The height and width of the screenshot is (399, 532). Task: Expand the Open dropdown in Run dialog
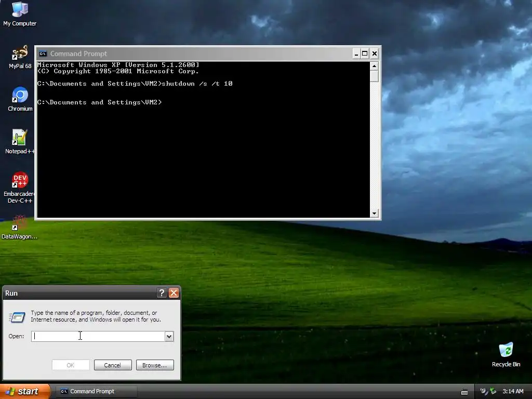(x=169, y=336)
